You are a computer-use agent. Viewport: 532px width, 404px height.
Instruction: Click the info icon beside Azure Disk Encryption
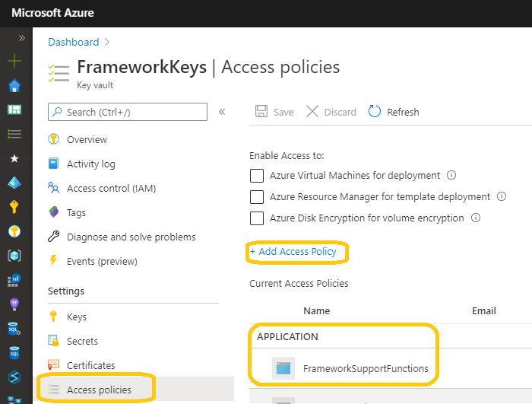(x=477, y=218)
